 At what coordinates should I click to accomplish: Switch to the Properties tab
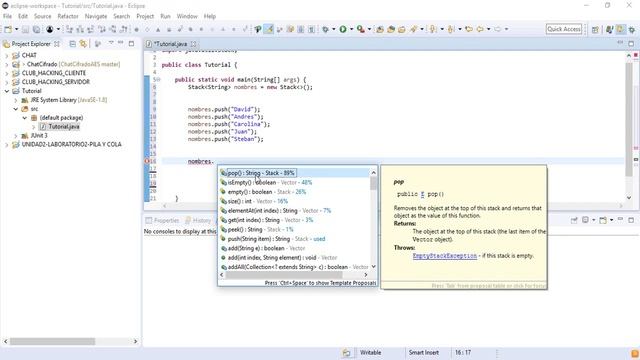click(162, 220)
